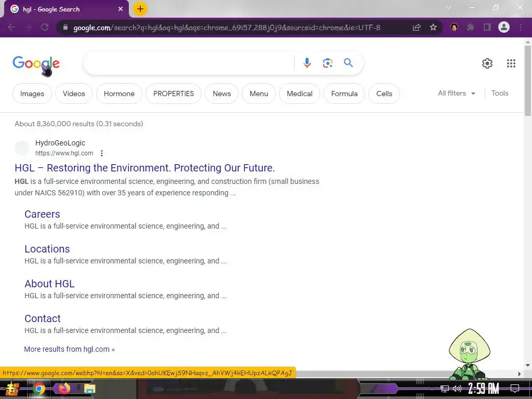The height and width of the screenshot is (399, 532).
Task: Switch to News results
Action: [221, 94]
